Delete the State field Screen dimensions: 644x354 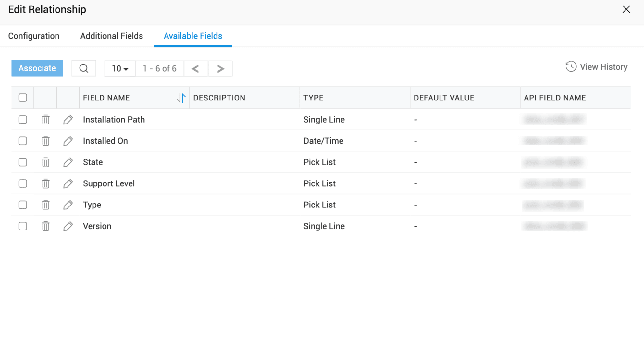tap(45, 162)
